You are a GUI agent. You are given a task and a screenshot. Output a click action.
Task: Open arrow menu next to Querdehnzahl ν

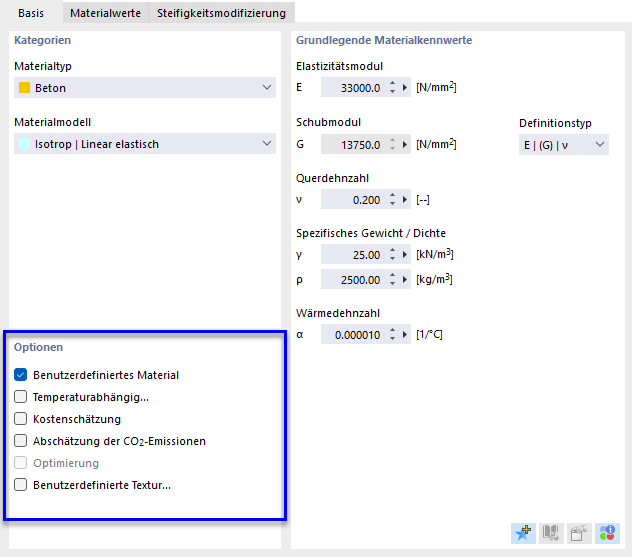pos(405,200)
